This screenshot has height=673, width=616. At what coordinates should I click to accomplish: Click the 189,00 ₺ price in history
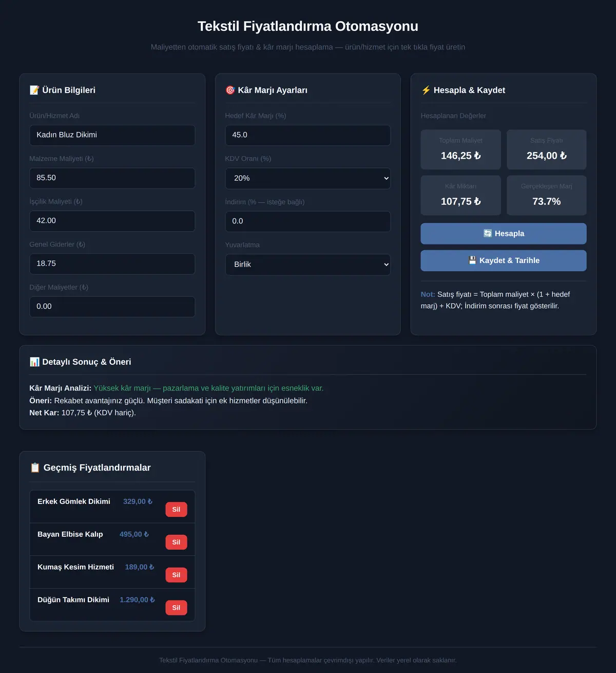tap(140, 567)
